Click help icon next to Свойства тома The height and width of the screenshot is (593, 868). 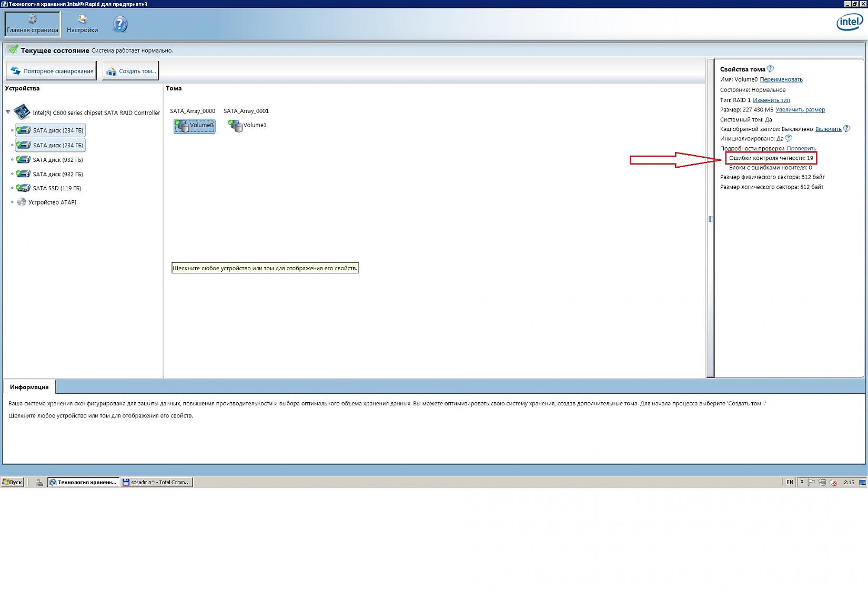(x=770, y=69)
